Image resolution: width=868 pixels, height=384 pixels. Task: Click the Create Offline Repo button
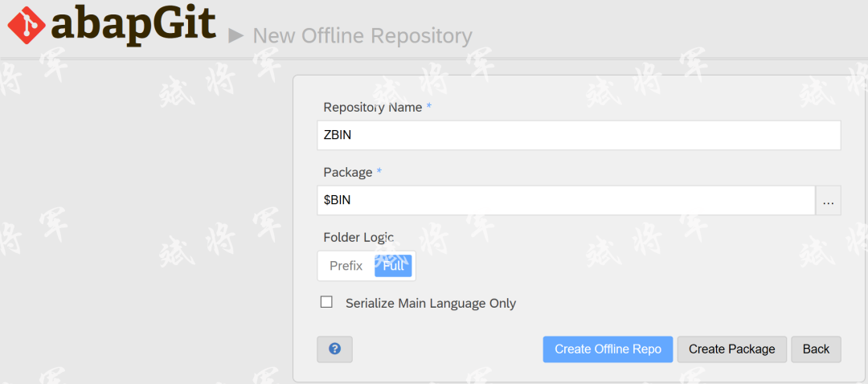pos(608,349)
